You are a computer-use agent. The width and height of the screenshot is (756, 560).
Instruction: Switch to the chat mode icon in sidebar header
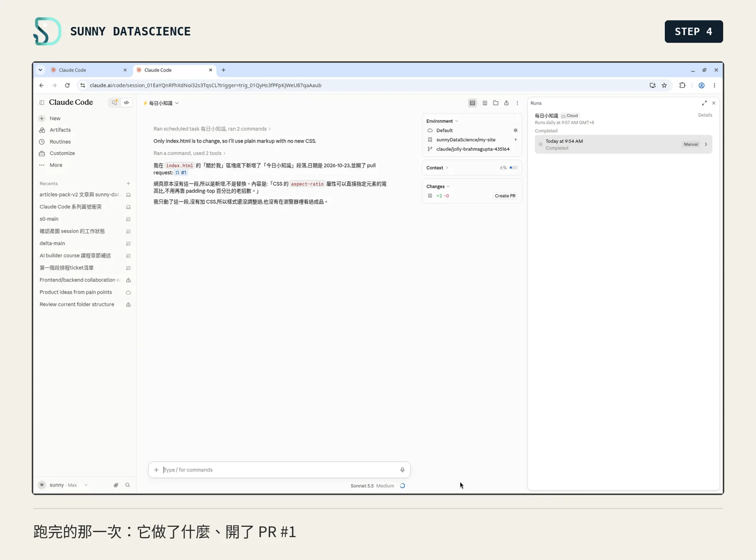tap(114, 103)
